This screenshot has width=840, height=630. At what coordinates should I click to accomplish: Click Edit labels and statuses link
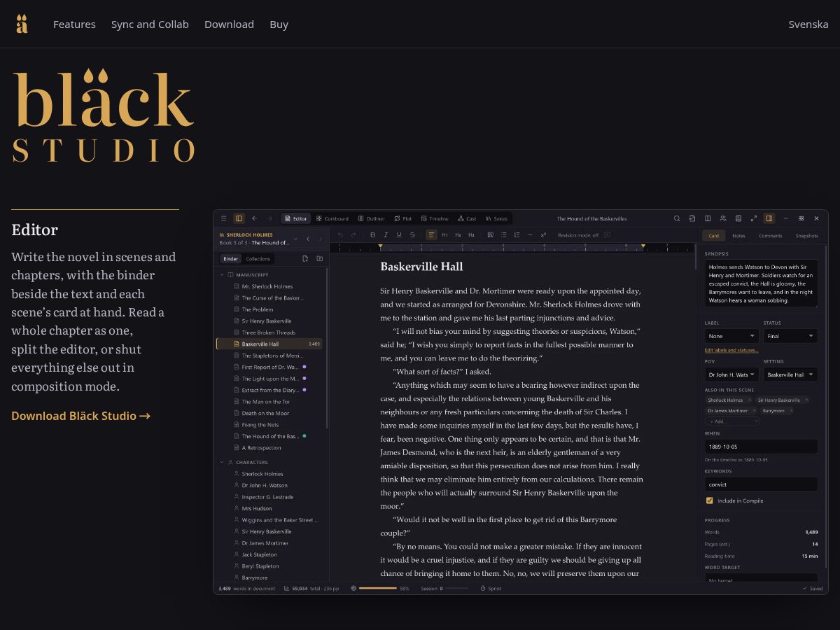pos(731,350)
